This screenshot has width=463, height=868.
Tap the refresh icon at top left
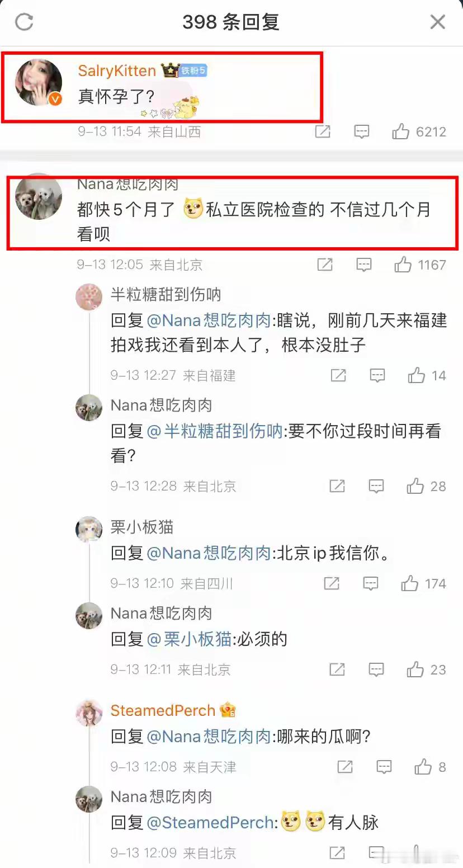point(24,22)
